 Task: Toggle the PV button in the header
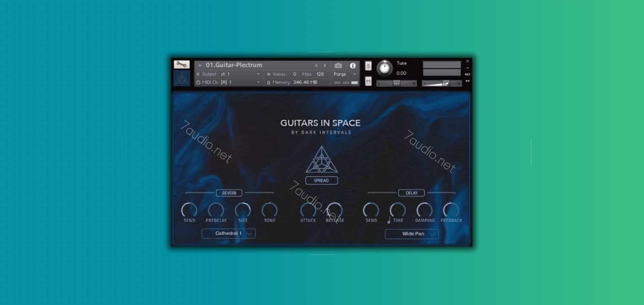click(x=467, y=81)
